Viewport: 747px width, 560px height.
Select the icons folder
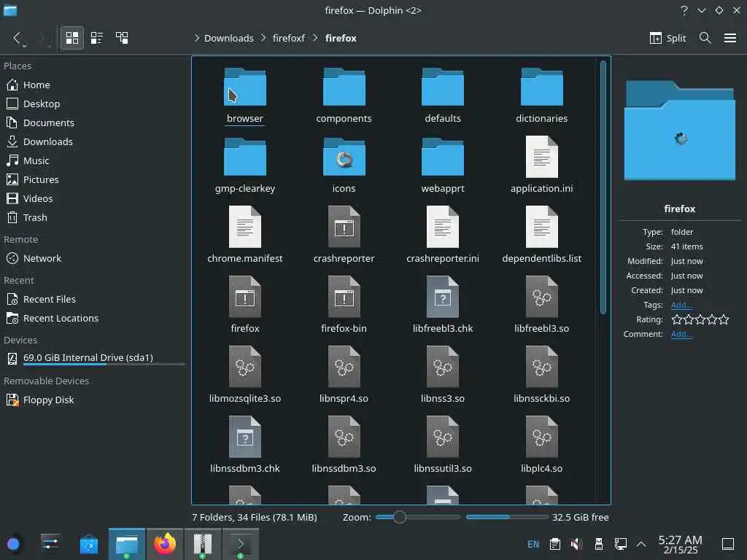pos(344,166)
